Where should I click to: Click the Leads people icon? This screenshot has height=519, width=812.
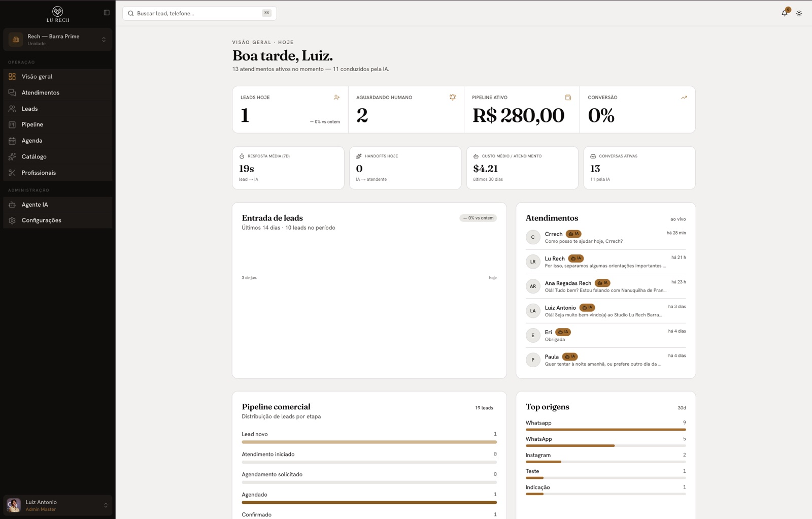[12, 109]
